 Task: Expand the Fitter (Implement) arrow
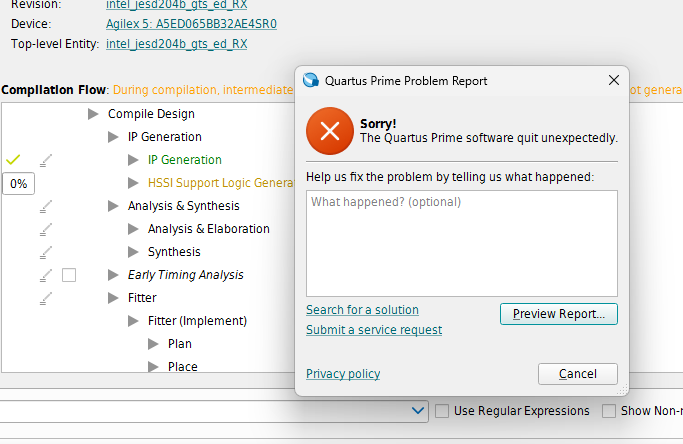point(133,321)
